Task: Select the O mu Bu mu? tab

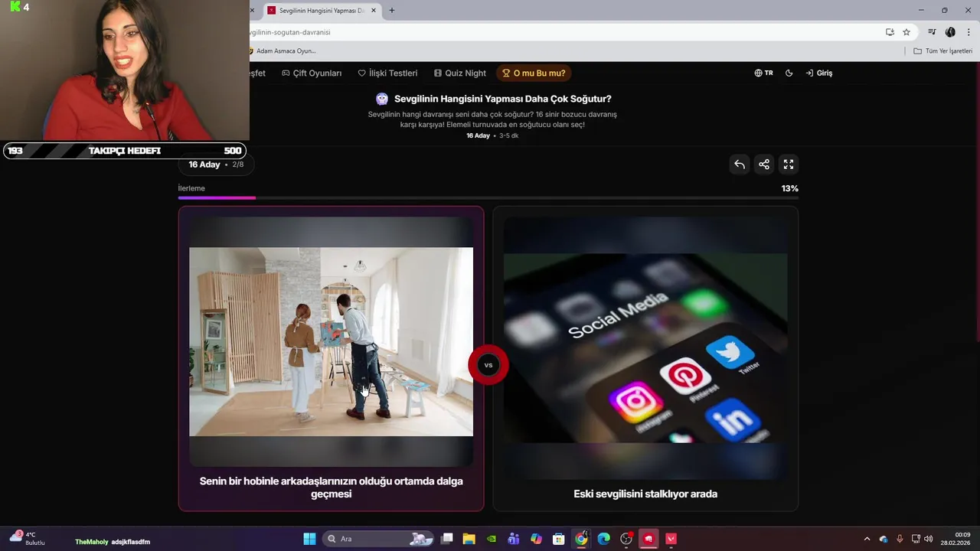Action: coord(534,73)
